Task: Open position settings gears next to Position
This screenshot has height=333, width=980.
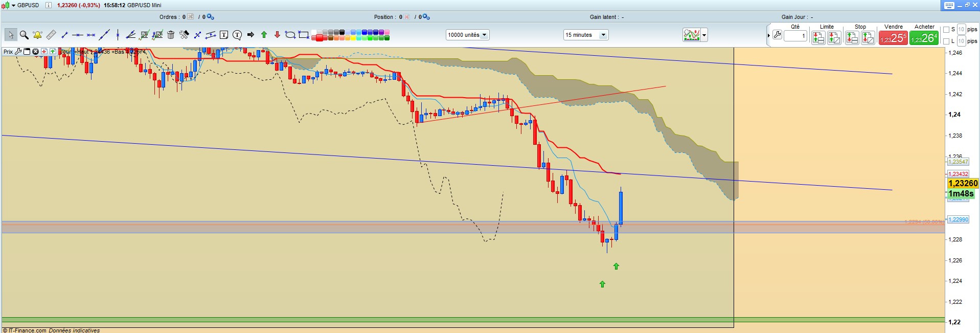Action: pyautogui.click(x=426, y=17)
